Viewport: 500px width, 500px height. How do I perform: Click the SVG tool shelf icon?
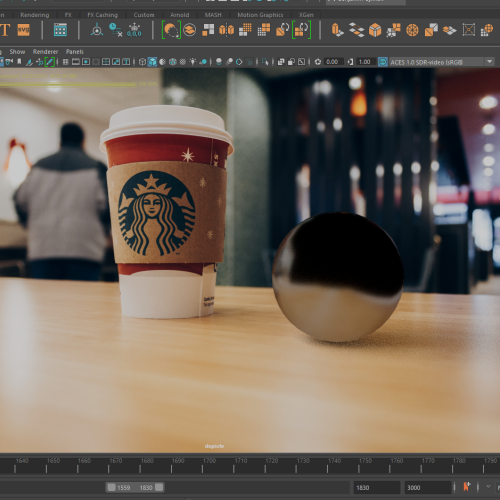(24, 30)
